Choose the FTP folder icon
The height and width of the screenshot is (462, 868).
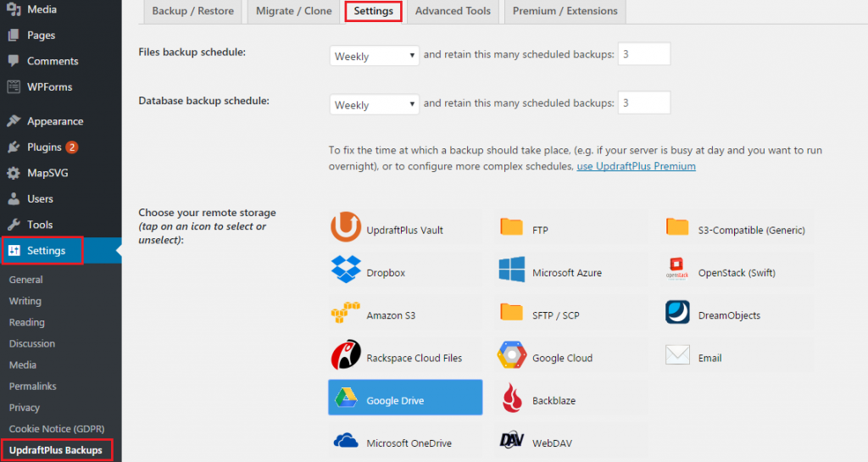coord(511,227)
